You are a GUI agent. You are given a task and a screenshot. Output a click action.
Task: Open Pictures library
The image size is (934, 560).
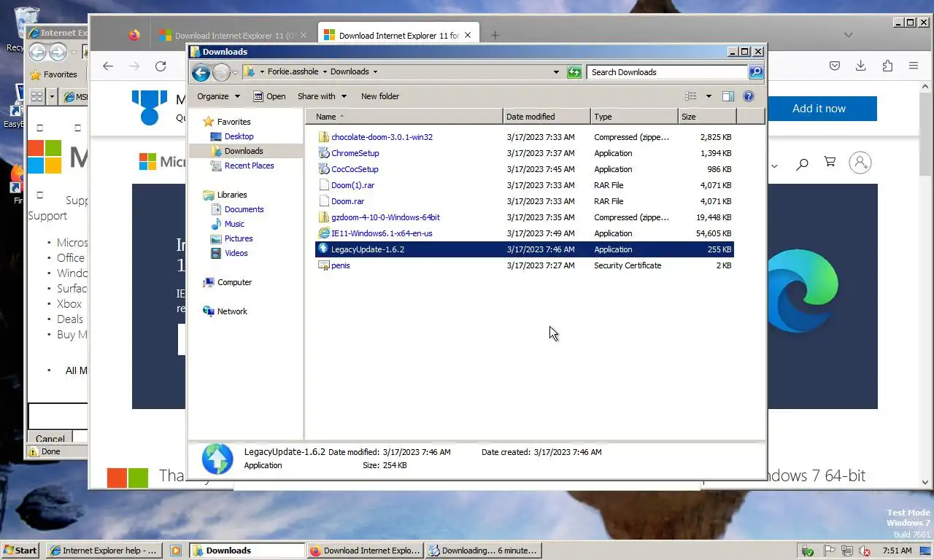[x=239, y=238]
